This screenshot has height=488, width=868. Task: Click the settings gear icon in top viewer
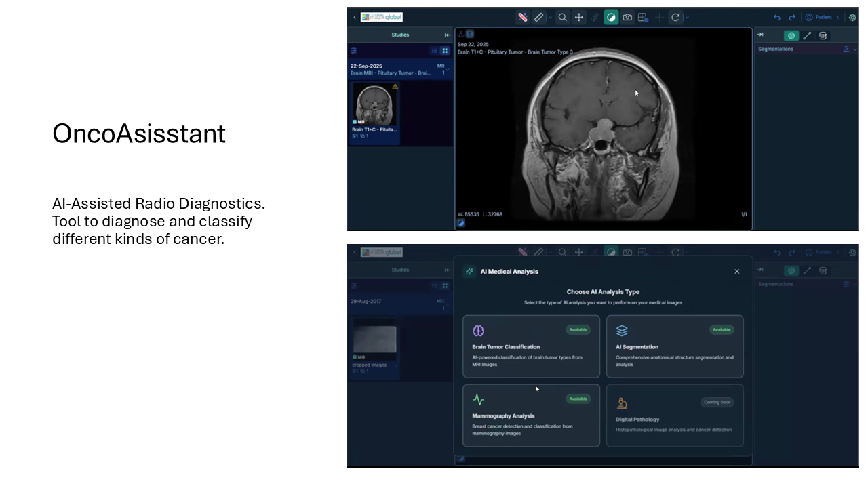click(852, 18)
